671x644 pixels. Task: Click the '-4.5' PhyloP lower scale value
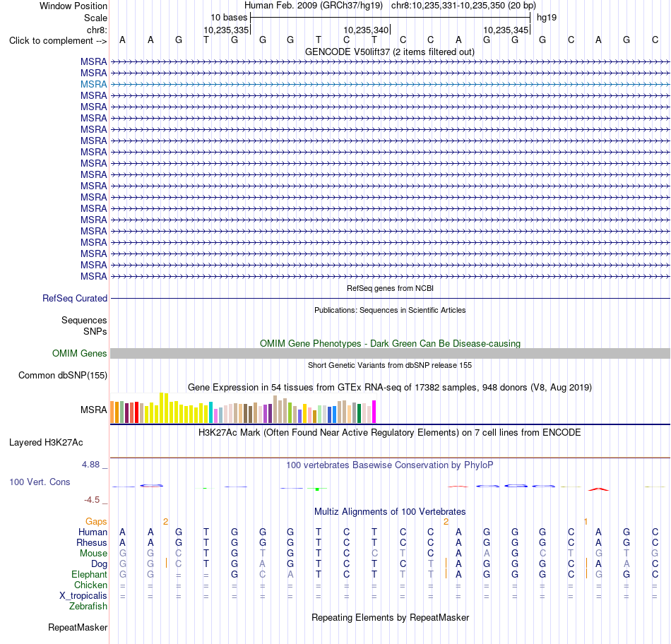(x=92, y=500)
